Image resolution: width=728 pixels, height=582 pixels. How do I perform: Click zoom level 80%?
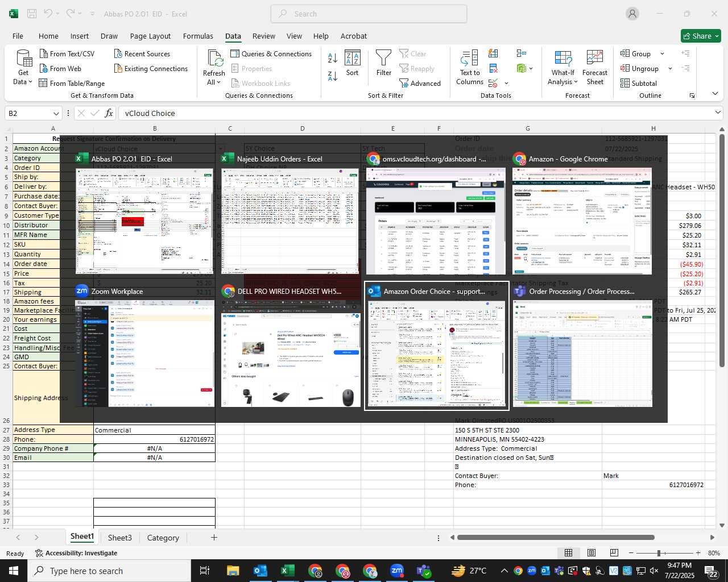point(714,553)
